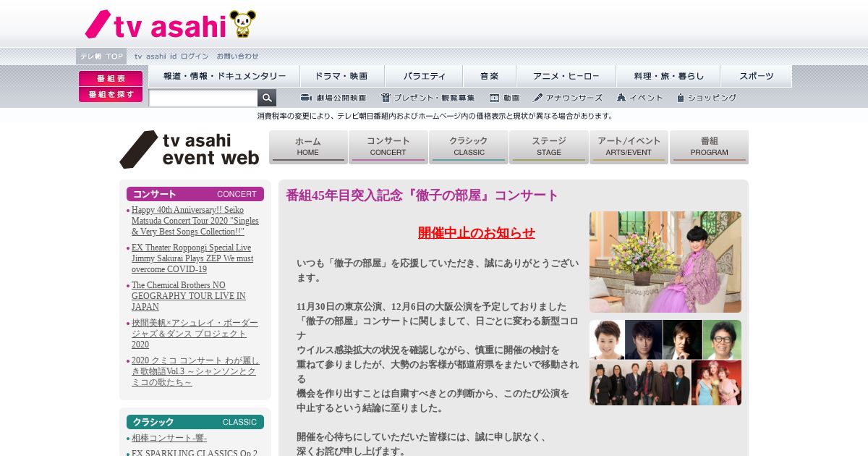The width and height of the screenshot is (868, 456).
Task: Open お問い合わせ link
Action: [237, 56]
